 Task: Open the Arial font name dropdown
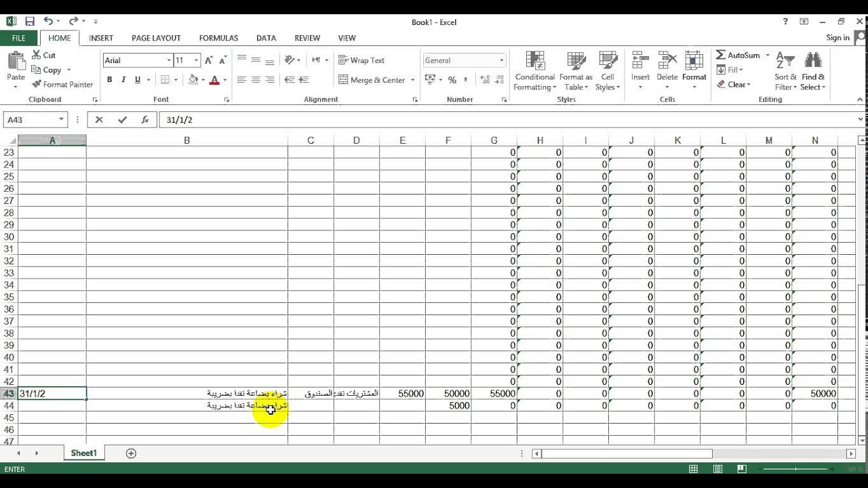[x=169, y=60]
